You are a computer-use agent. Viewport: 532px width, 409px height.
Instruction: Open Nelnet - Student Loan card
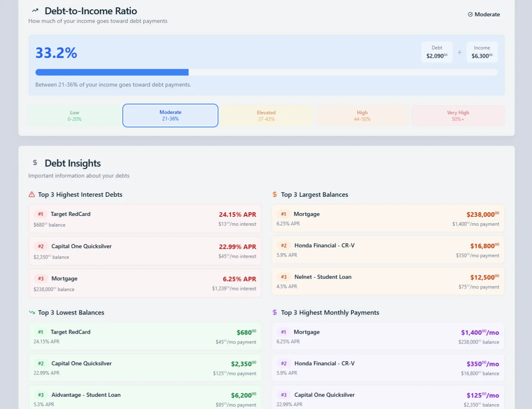coord(388,281)
